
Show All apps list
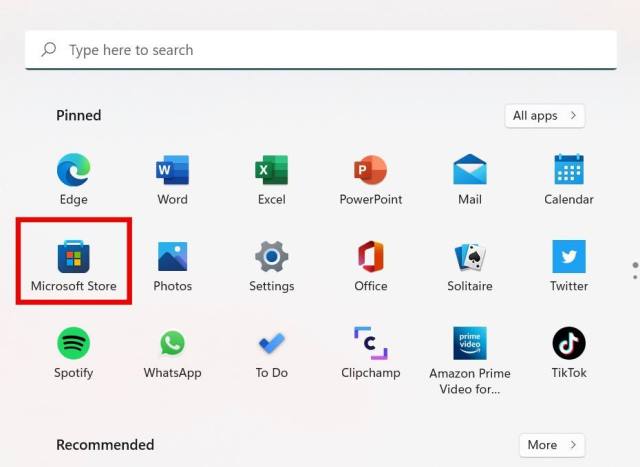[544, 116]
